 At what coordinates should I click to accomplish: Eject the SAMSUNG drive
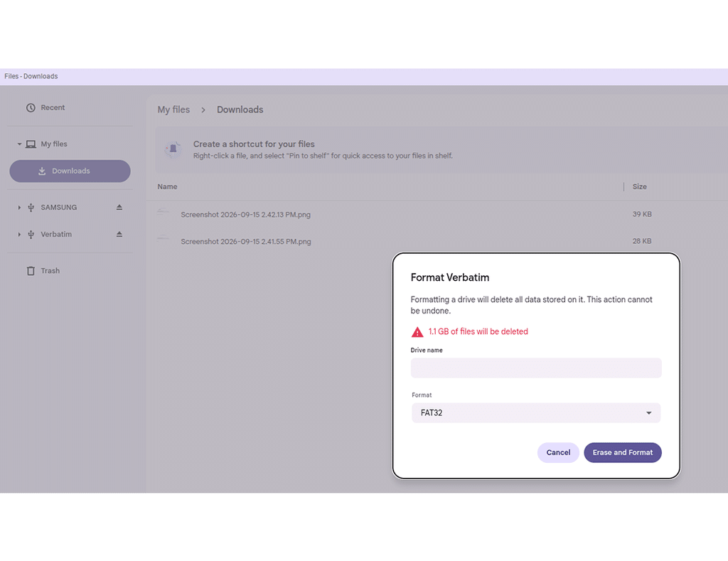(119, 207)
